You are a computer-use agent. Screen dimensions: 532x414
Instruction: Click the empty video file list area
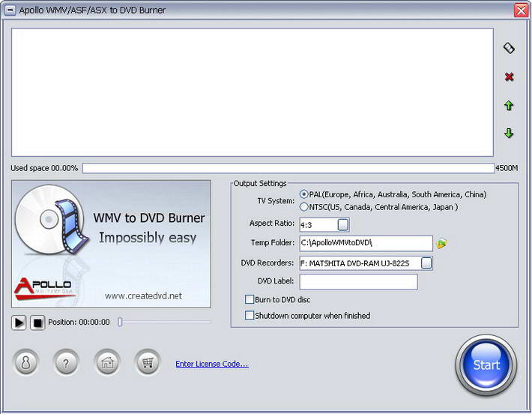click(x=253, y=92)
